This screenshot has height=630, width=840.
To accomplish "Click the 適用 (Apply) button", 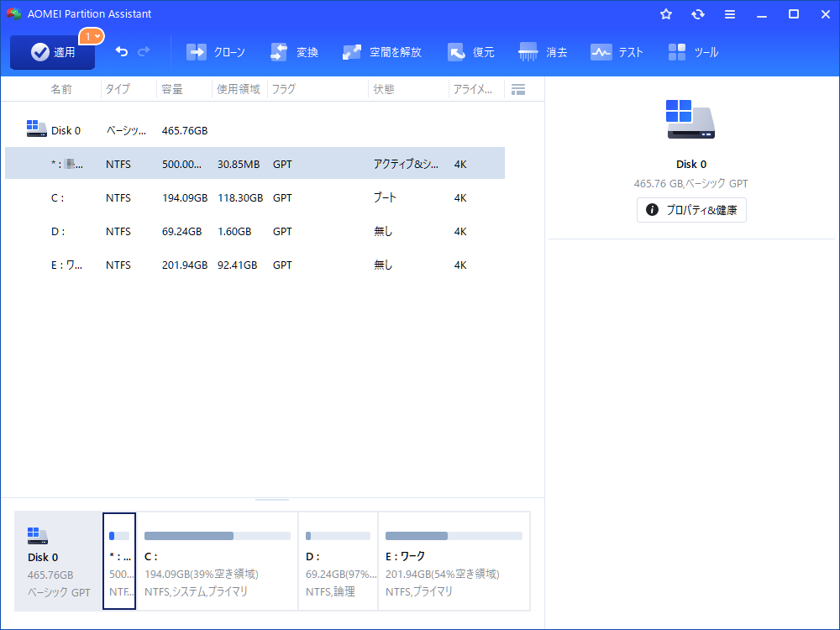I will pos(52,51).
